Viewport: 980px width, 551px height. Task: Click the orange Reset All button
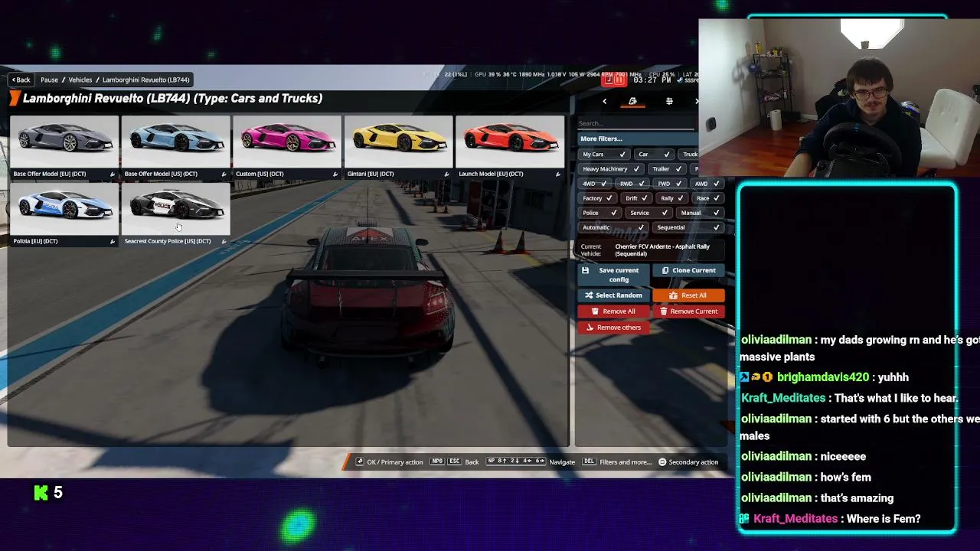[x=688, y=295]
